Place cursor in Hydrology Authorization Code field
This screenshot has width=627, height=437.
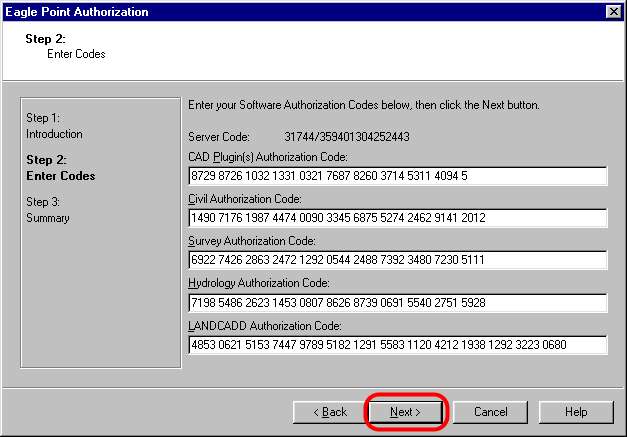[x=397, y=303]
